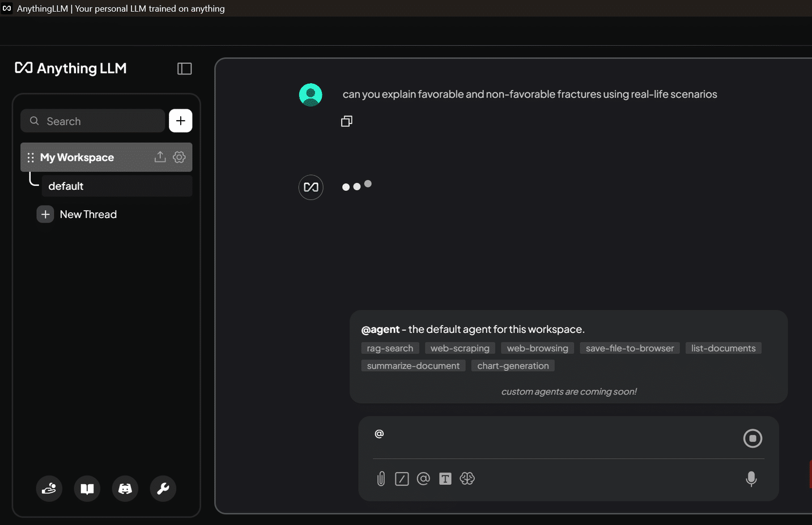
Task: Change text size with T icon
Action: (445, 479)
